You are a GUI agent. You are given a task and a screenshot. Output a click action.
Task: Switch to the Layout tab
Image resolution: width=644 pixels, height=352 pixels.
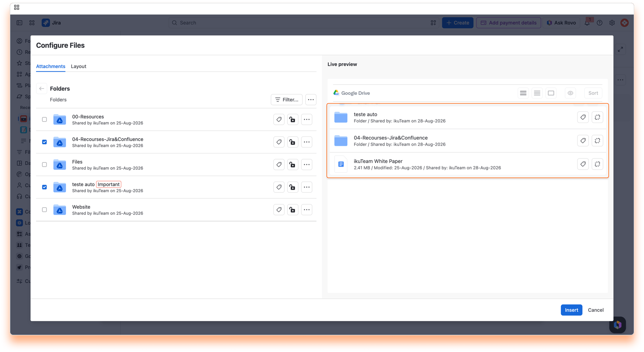(x=78, y=66)
